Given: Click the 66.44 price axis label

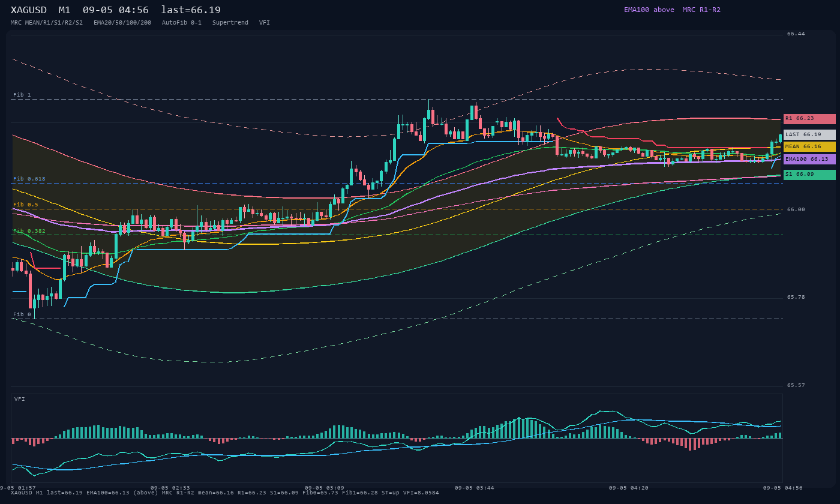Looking at the screenshot, I should coord(796,34).
